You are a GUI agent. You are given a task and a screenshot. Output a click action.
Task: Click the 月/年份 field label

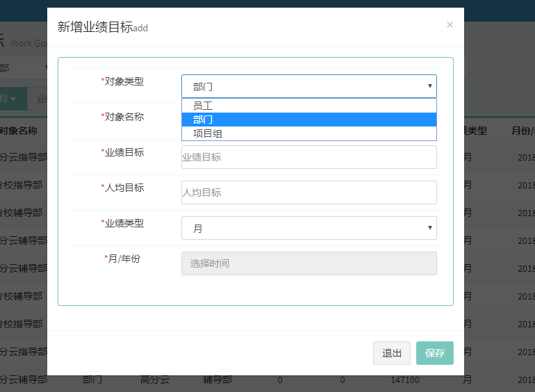[122, 259]
